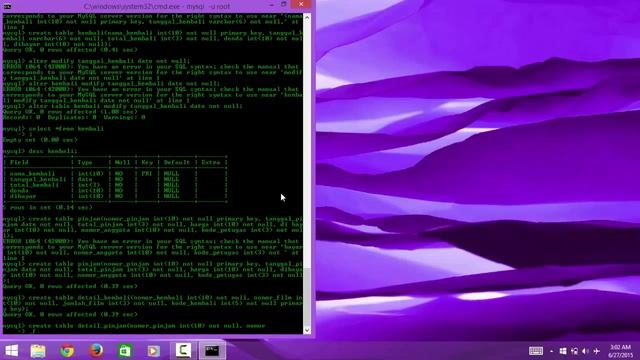Image resolution: width=640 pixels, height=360 pixels.
Task: Click the Windows flag tray icon
Action: tap(563, 351)
